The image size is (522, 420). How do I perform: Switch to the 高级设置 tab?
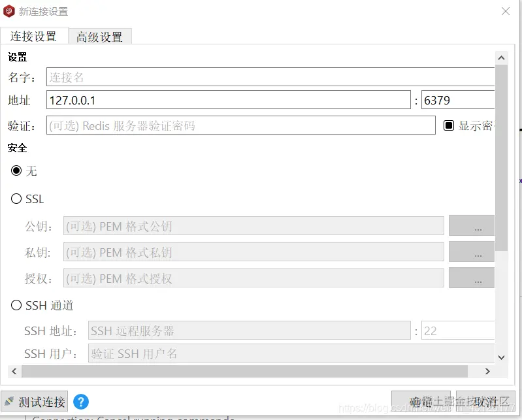pos(100,37)
